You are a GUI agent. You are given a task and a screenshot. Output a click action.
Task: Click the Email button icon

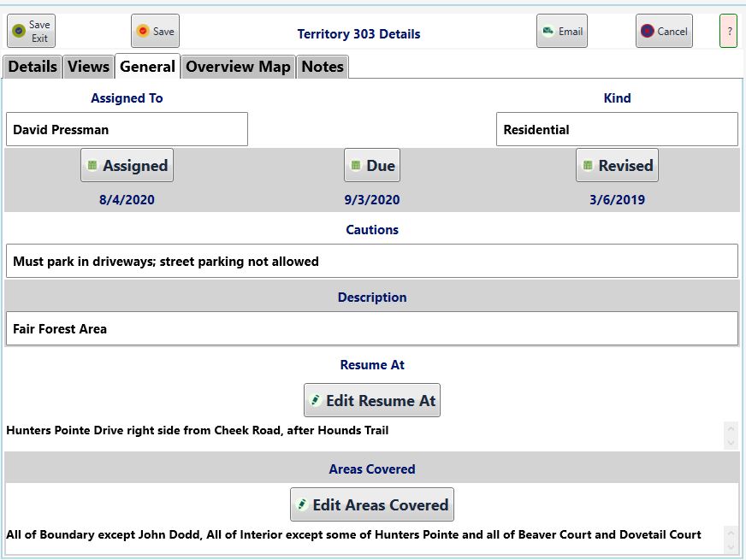(x=548, y=31)
